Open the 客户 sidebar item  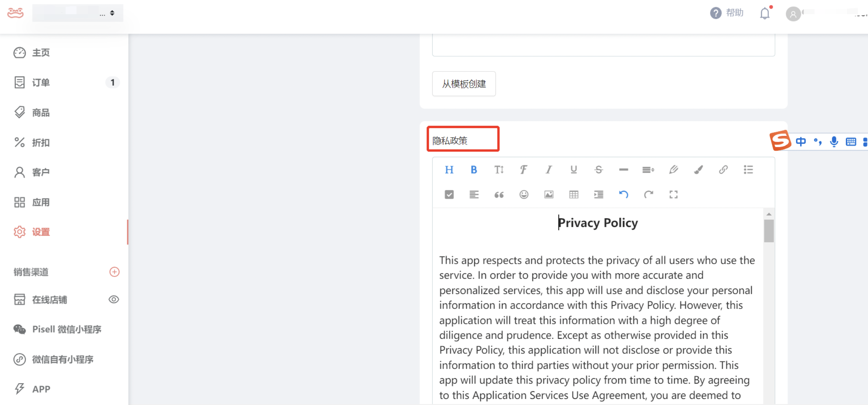[64, 172]
